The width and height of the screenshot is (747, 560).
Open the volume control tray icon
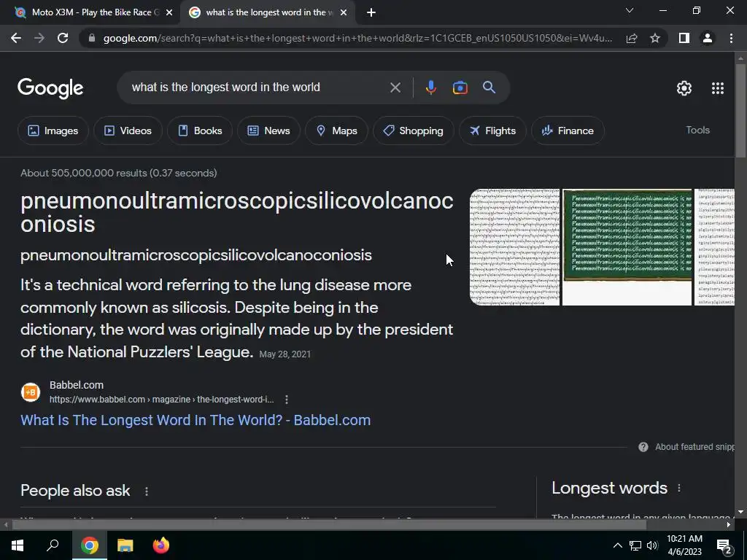click(652, 545)
